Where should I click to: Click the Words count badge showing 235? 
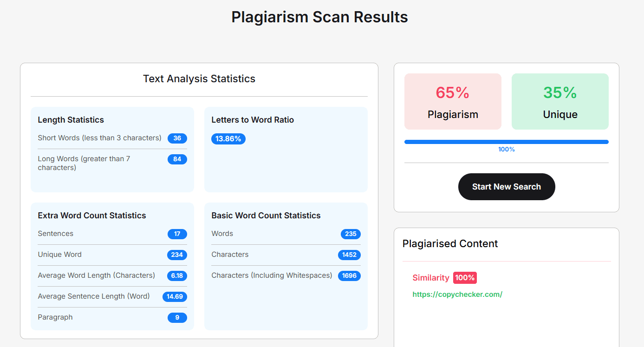click(x=351, y=234)
